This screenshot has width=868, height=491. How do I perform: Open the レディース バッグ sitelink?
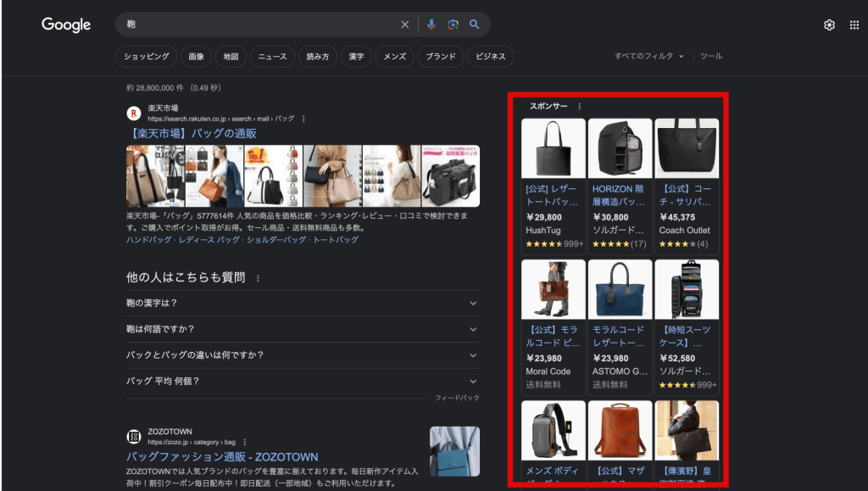[x=209, y=240]
